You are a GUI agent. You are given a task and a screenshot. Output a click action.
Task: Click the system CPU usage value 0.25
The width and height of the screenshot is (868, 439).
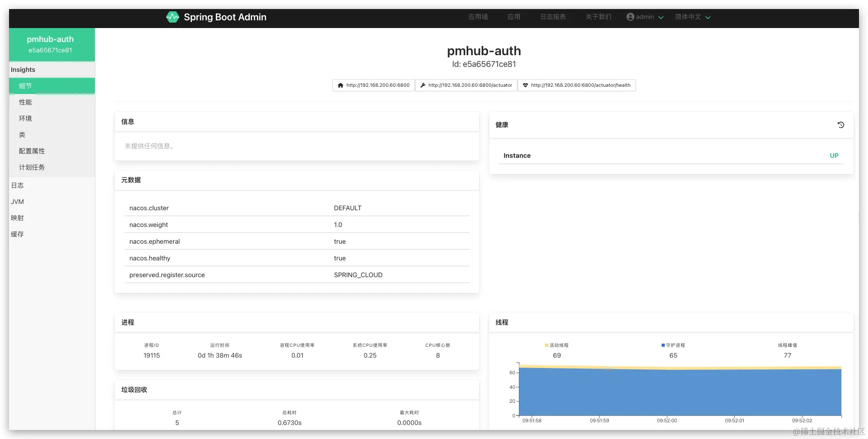coord(370,355)
